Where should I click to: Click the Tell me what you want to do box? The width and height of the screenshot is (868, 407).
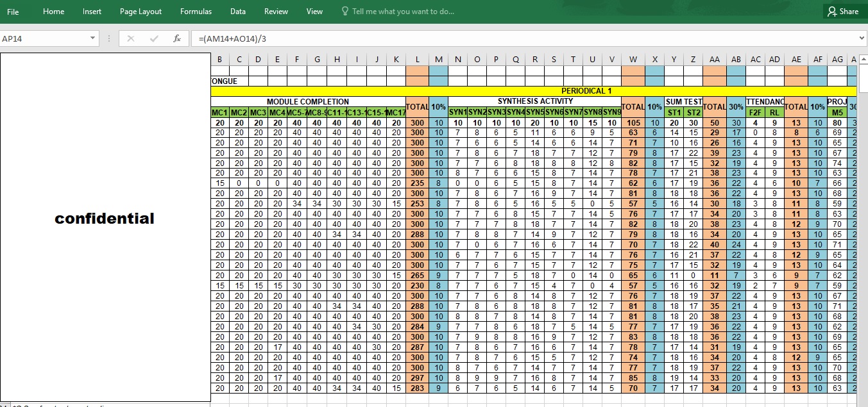398,12
